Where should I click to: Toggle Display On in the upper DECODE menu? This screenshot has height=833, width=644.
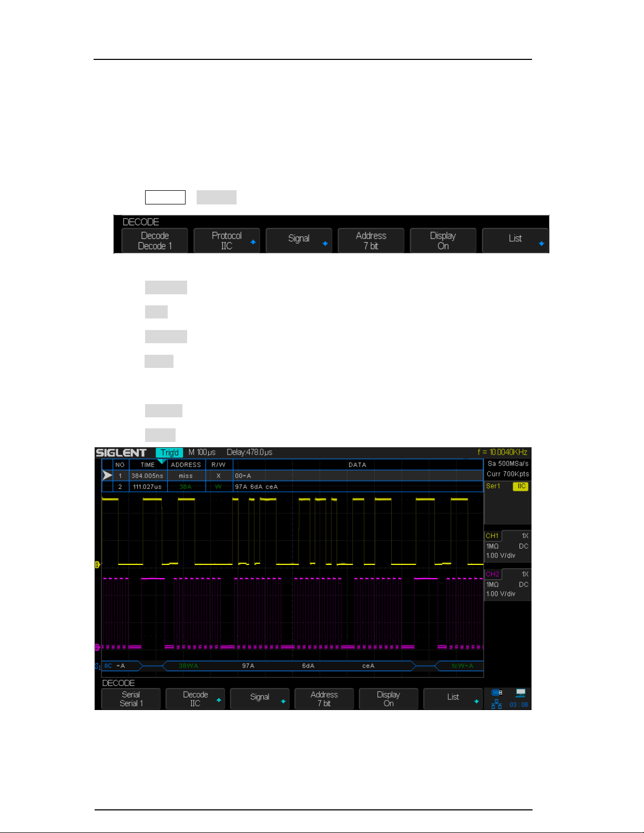click(x=443, y=241)
